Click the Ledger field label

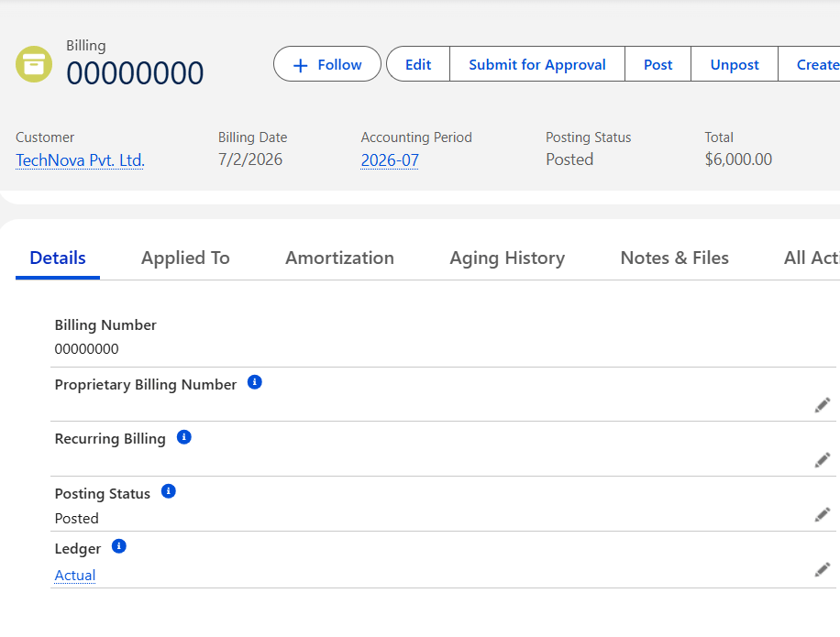click(x=78, y=549)
